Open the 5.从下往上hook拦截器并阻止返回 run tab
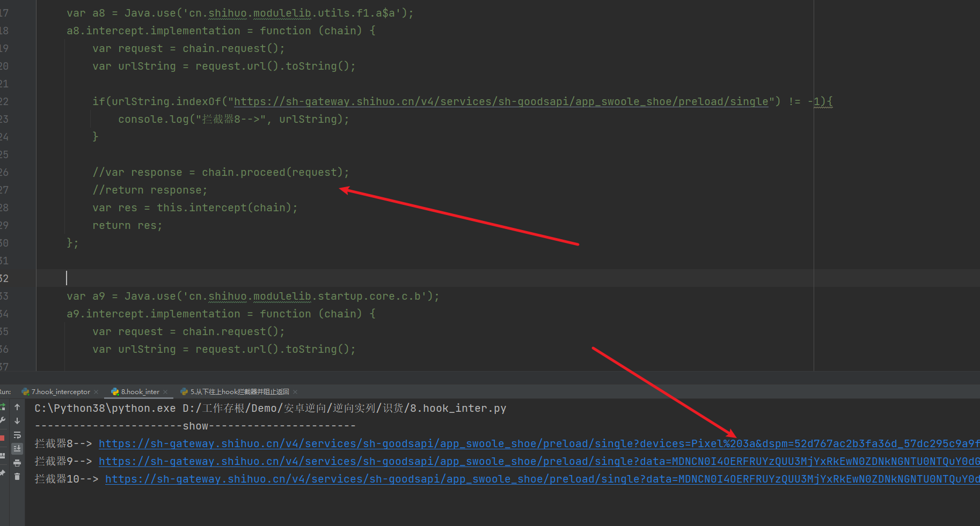The width and height of the screenshot is (980, 526). click(x=239, y=392)
